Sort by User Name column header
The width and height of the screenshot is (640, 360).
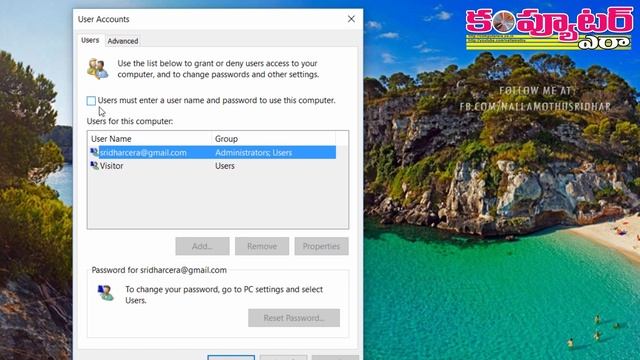coord(150,139)
